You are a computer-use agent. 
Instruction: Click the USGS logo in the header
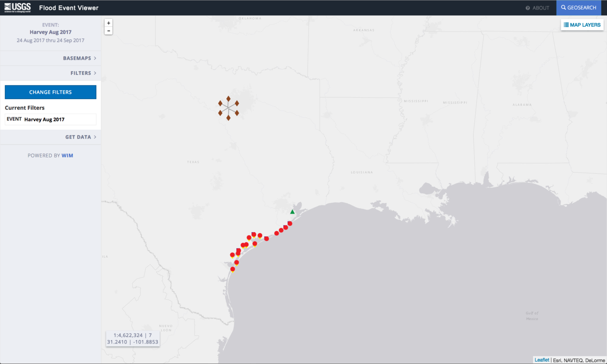click(x=18, y=7)
